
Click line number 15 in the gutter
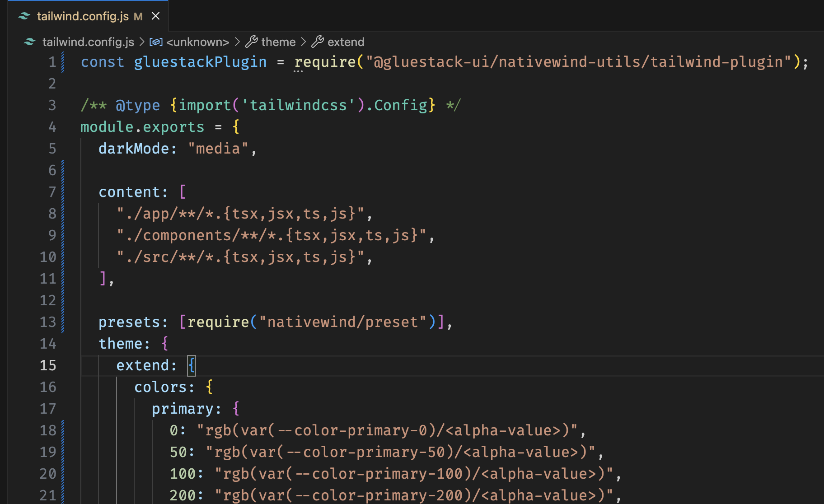point(48,365)
